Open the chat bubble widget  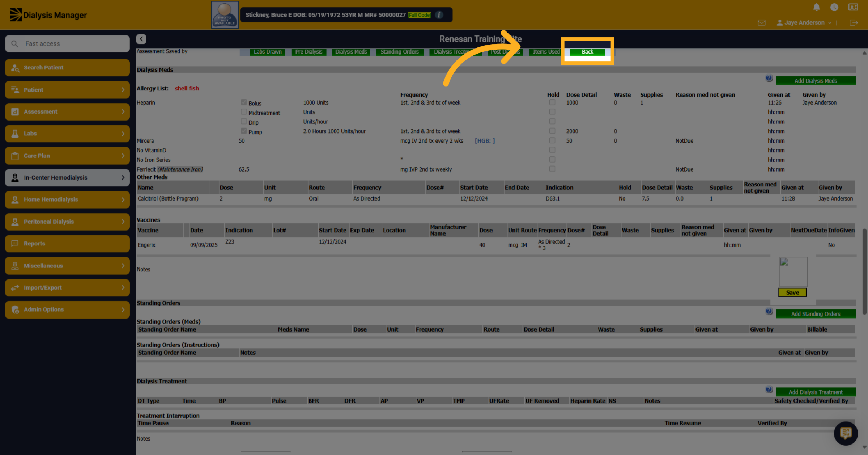coord(846,433)
